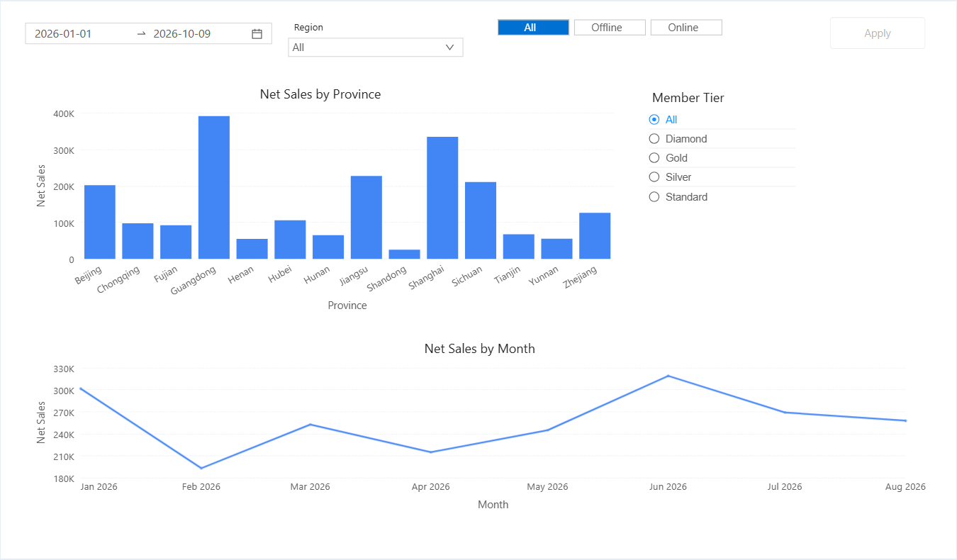Click the Chongqing bar in the chart
957x560 pixels.
[138, 241]
